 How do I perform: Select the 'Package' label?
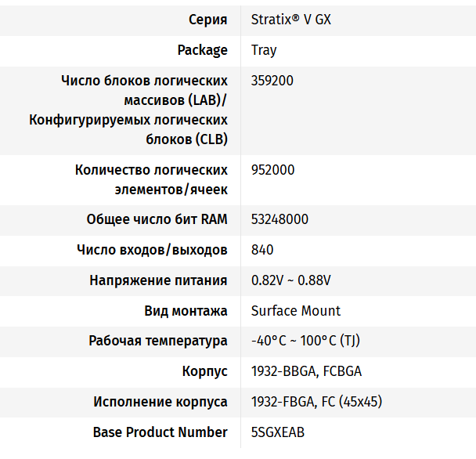tap(202, 50)
